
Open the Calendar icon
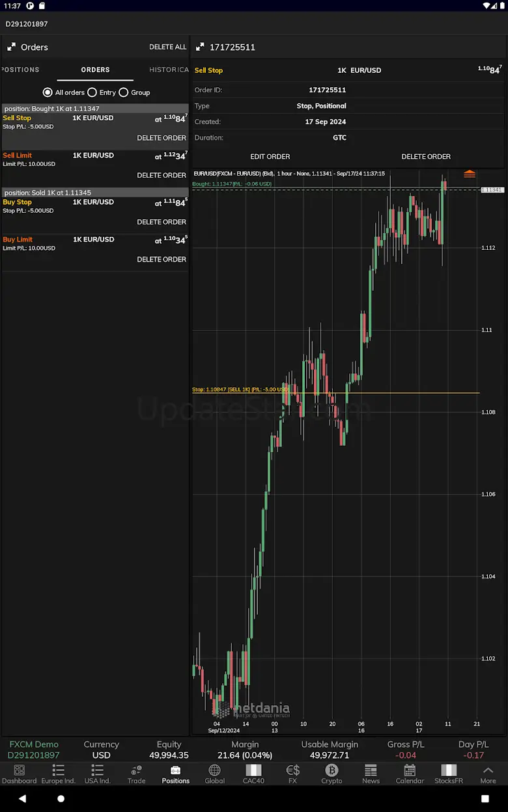click(x=410, y=770)
